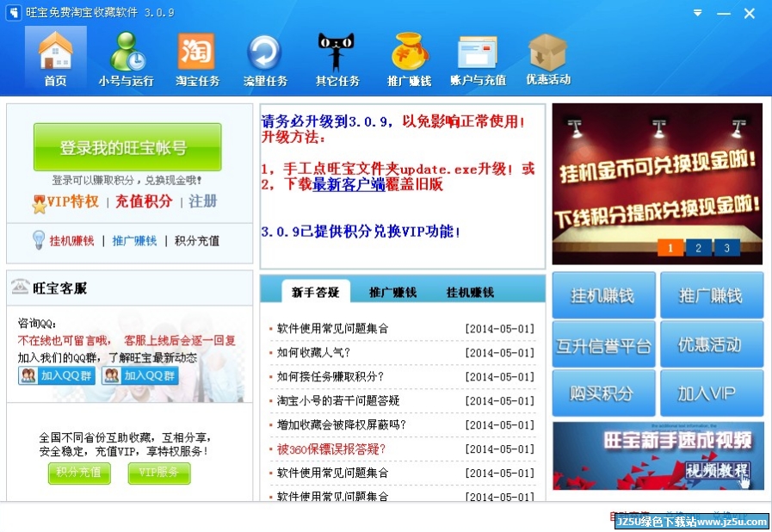Open the 增加收藏会被降权屏蔽吗？ article
This screenshot has width=772, height=532.
(341, 425)
